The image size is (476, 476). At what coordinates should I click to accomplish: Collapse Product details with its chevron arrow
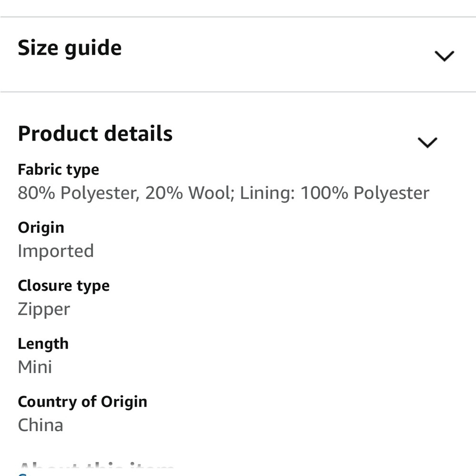(427, 142)
